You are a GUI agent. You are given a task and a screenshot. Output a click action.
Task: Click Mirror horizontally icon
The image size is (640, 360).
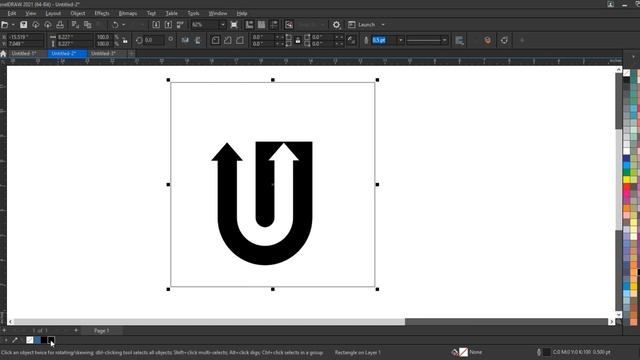point(185,40)
